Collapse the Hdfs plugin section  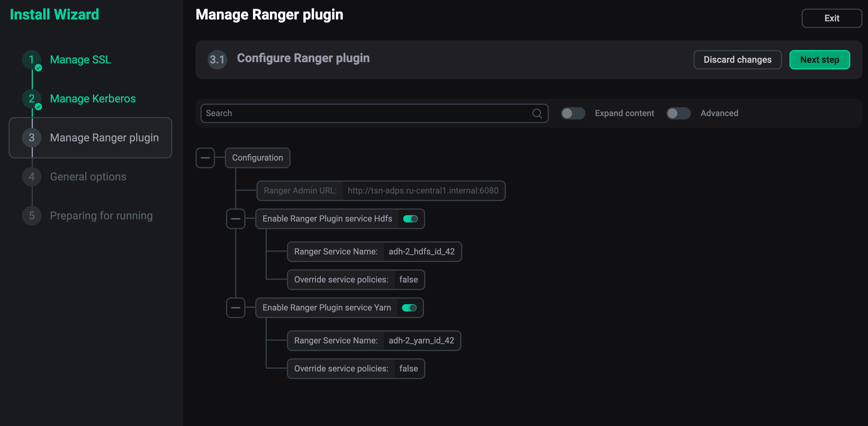pyautogui.click(x=235, y=219)
